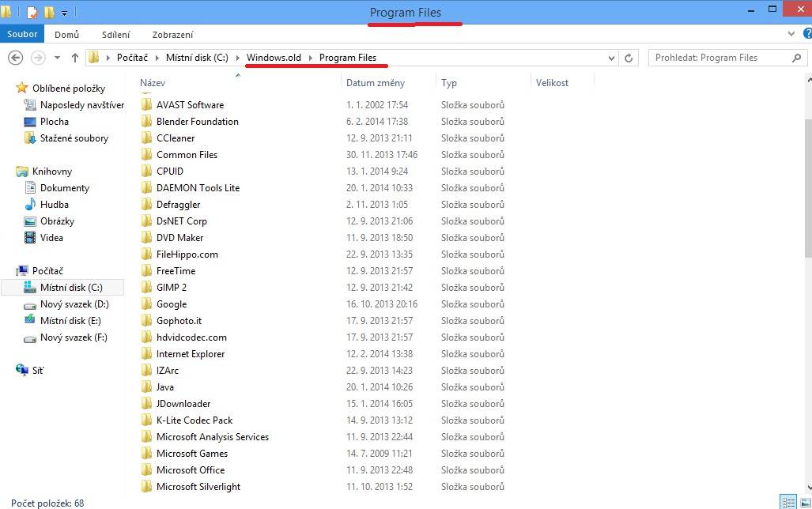This screenshot has width=812, height=509.
Task: Expand breadcrumb arrow after Místní disk (C:)
Action: (238, 58)
